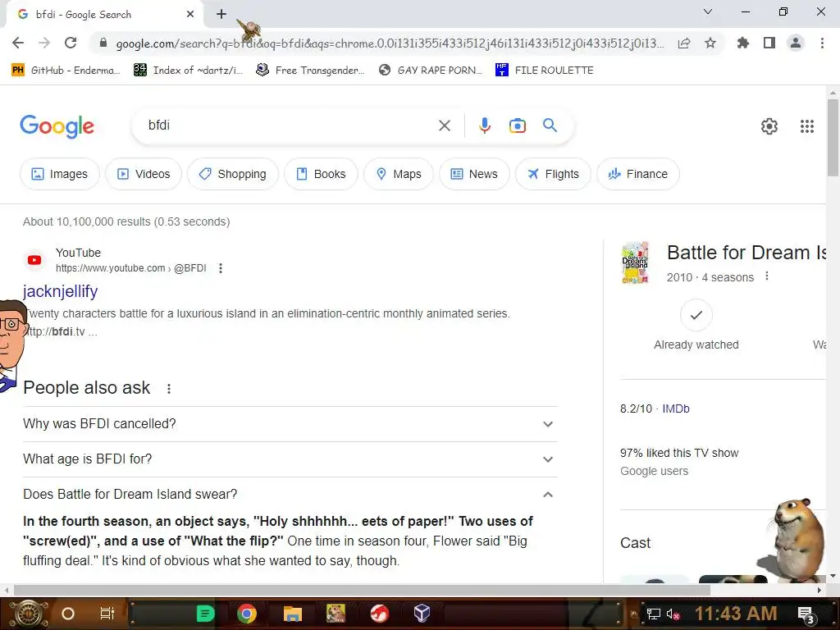Open the Finance filter
840x630 pixels.
coord(638,174)
